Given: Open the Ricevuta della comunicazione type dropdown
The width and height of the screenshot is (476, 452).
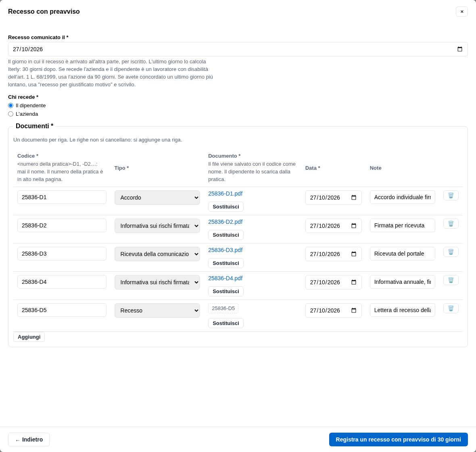Looking at the screenshot, I should (x=157, y=254).
